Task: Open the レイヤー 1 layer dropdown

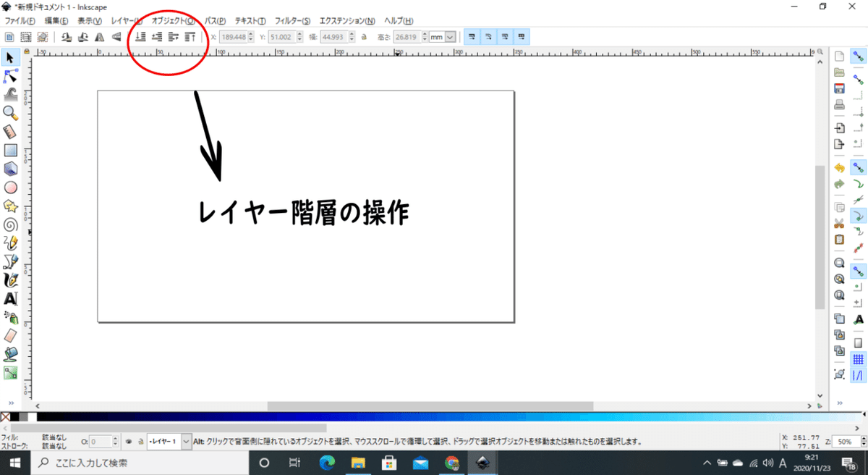Action: tap(169, 441)
